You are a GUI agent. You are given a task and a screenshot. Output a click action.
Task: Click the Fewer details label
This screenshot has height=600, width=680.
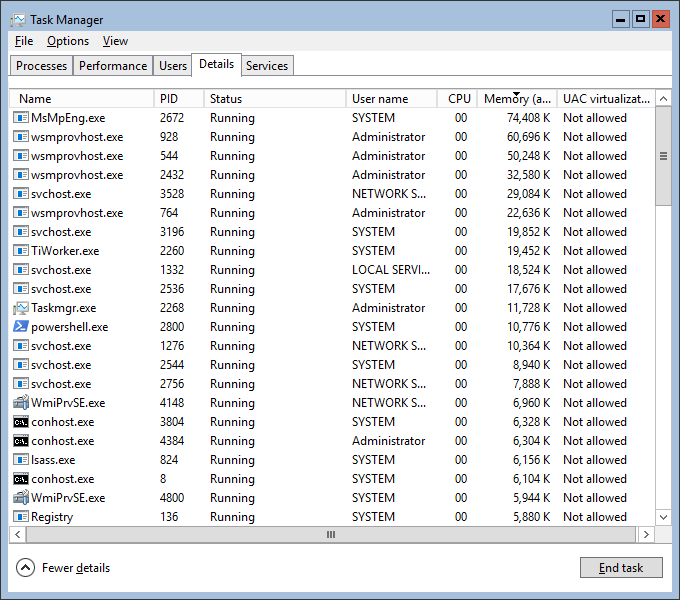pyautogui.click(x=76, y=567)
